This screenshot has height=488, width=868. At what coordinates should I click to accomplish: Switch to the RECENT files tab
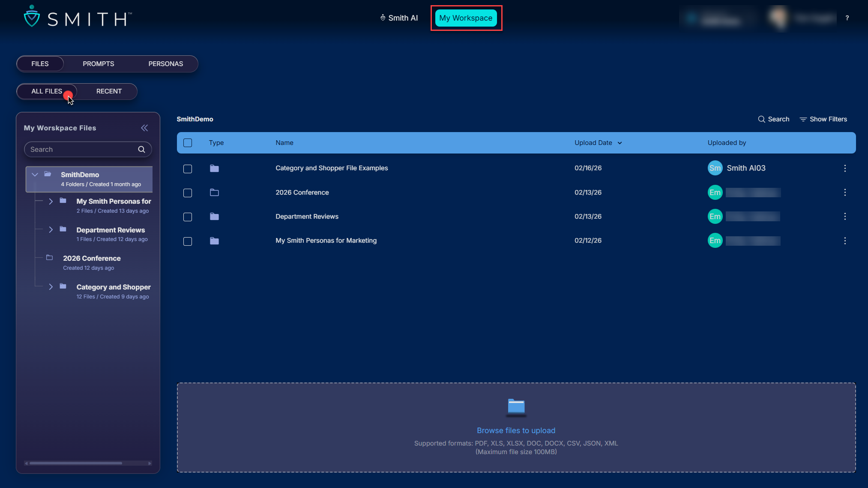pos(109,91)
